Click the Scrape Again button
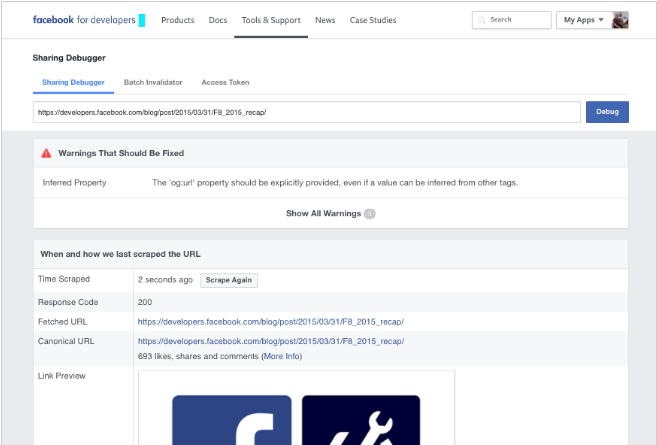The height and width of the screenshot is (445, 657). (x=229, y=280)
